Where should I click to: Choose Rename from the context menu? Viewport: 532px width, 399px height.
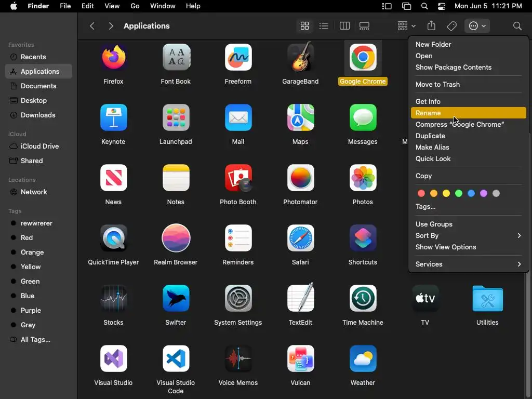coord(468,113)
